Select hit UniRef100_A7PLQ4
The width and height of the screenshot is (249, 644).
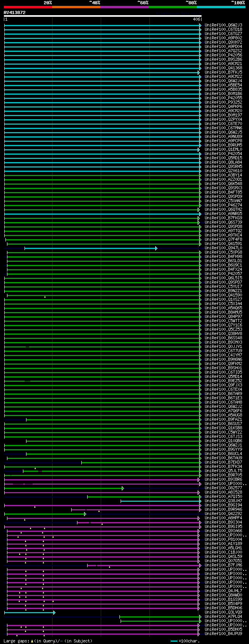[223, 616]
